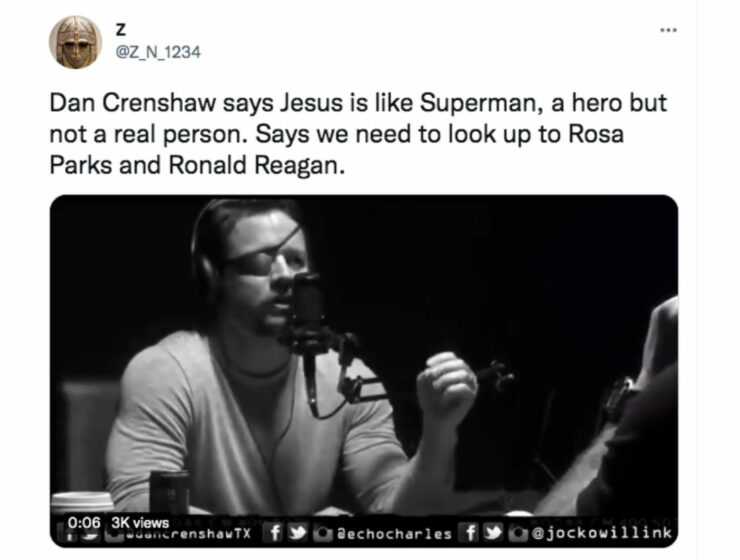The image size is (740, 560).
Task: Click the Twitter bird icon before @jockowillink
Action: pyautogui.click(x=489, y=533)
